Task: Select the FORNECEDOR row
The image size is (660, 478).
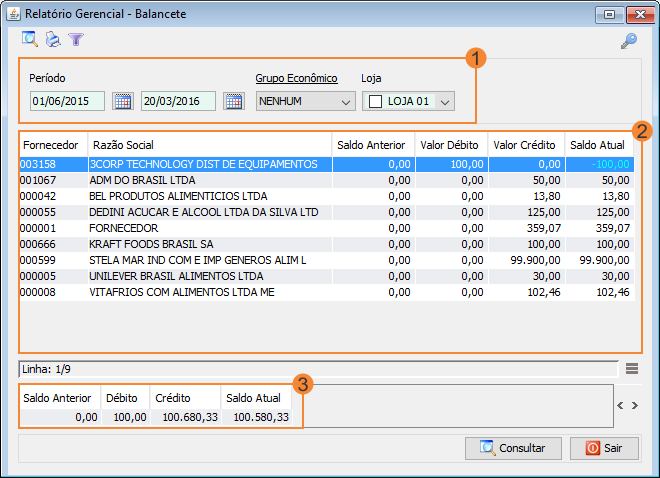Action: pos(327,228)
